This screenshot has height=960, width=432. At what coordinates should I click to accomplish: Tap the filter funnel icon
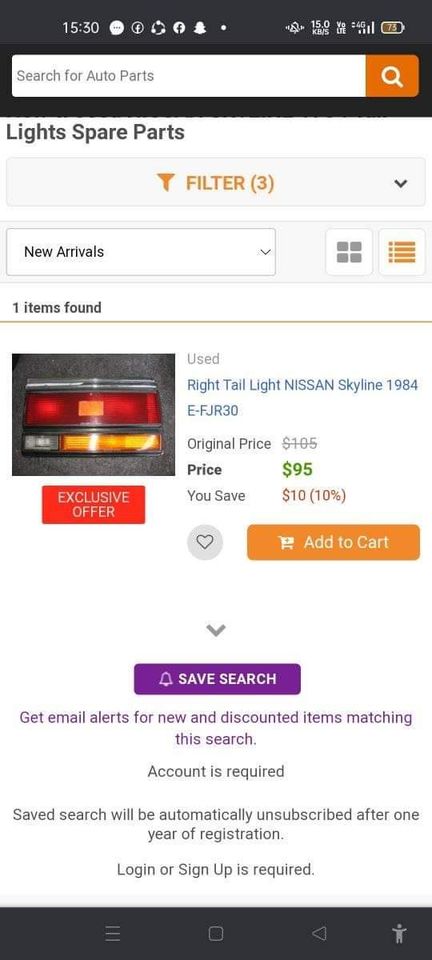click(x=166, y=182)
